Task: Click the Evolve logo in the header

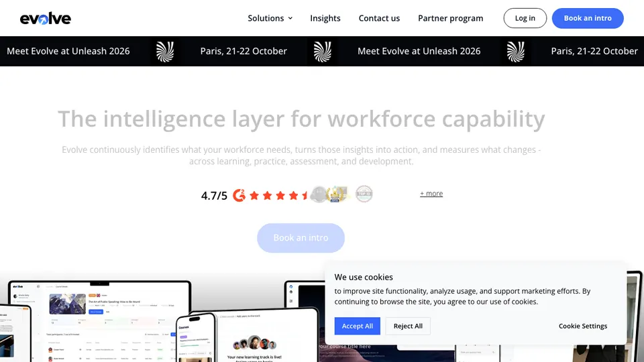Action: [45, 18]
